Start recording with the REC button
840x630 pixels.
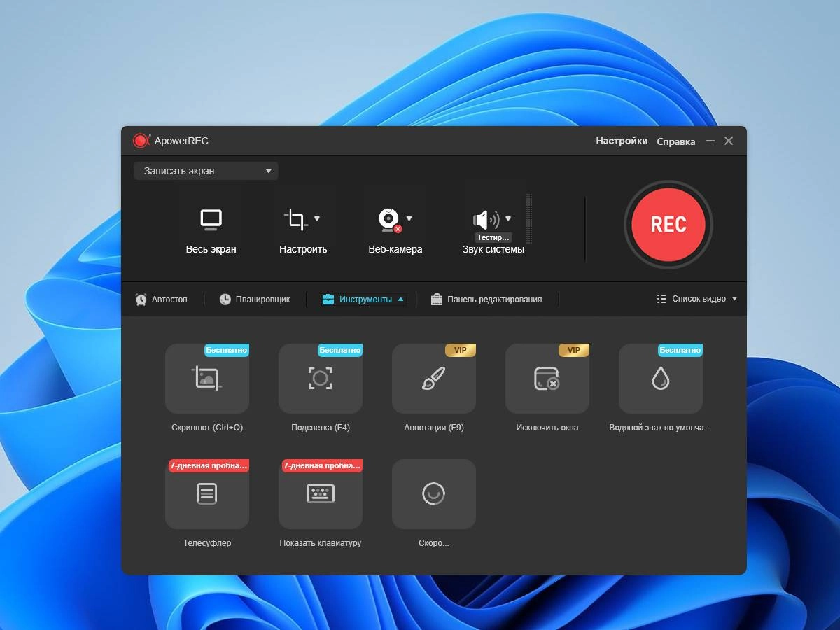pos(668,224)
